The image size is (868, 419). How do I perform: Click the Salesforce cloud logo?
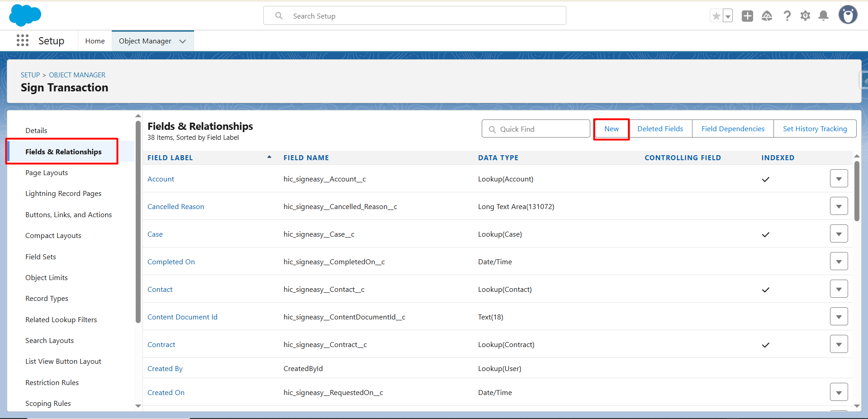25,15
